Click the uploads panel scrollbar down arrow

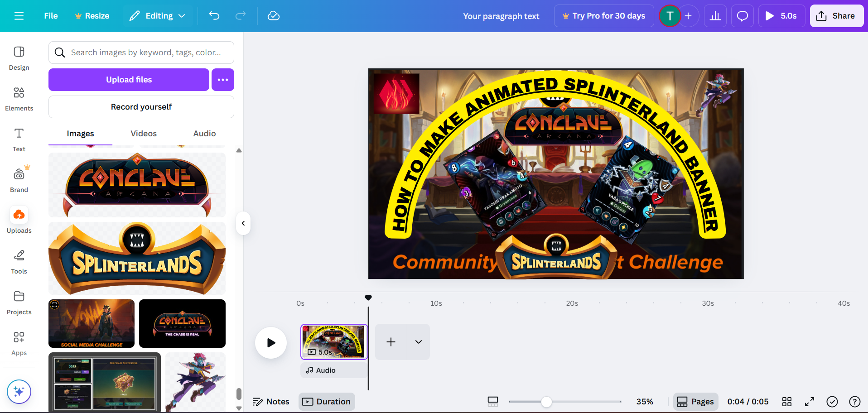tap(239, 408)
